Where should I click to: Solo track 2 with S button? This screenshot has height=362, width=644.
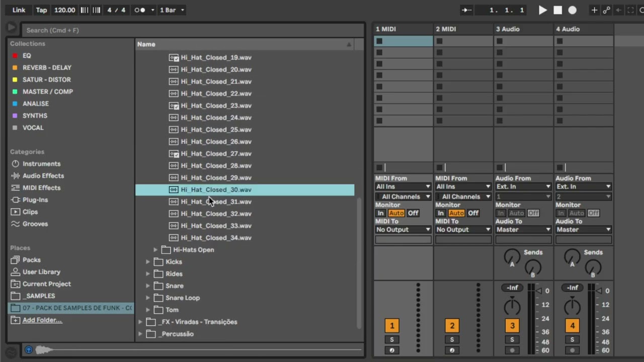point(452,340)
